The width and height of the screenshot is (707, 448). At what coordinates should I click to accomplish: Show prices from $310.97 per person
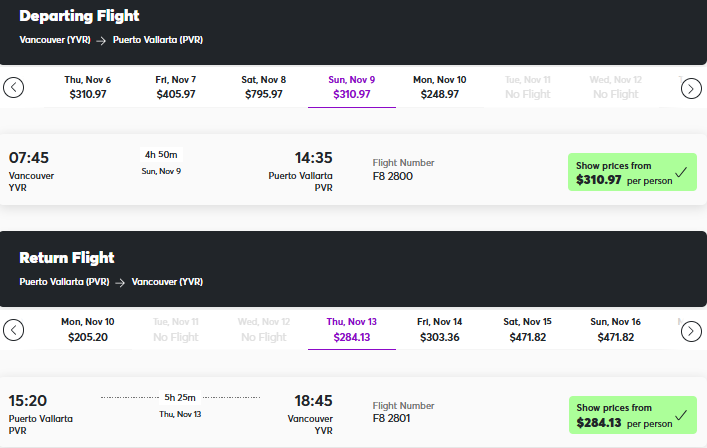click(x=621, y=173)
